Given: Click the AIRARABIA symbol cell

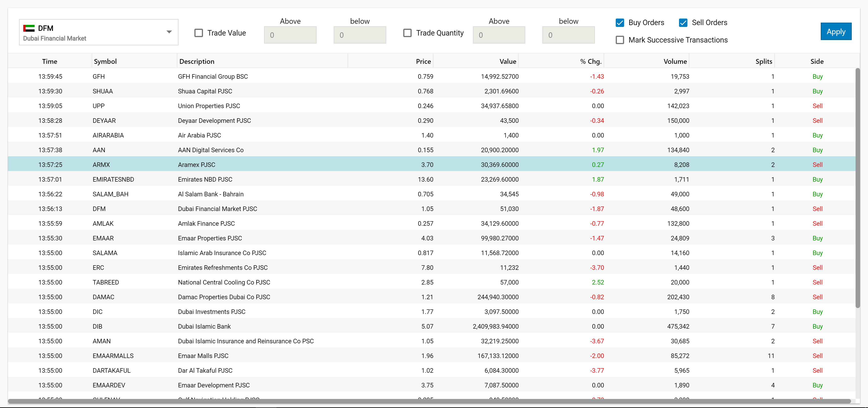Looking at the screenshot, I should pos(108,135).
